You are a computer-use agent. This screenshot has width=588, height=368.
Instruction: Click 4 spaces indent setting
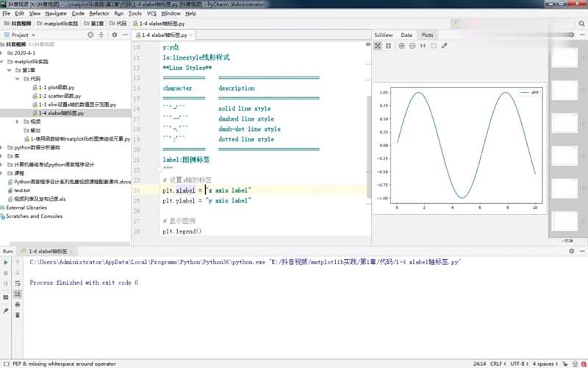click(545, 364)
